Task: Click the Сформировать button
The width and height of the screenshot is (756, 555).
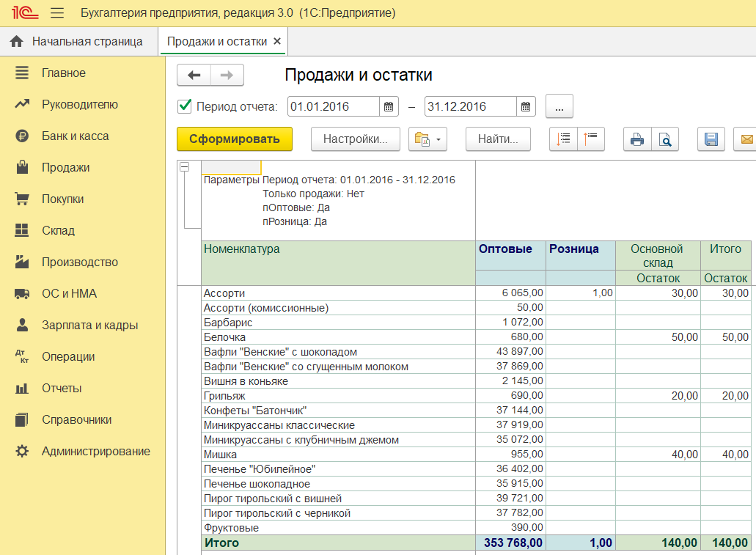Action: click(x=235, y=139)
